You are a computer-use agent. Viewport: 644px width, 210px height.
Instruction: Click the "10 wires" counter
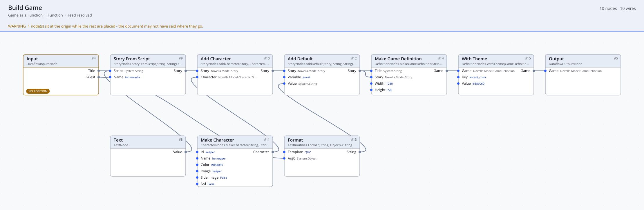pyautogui.click(x=628, y=8)
